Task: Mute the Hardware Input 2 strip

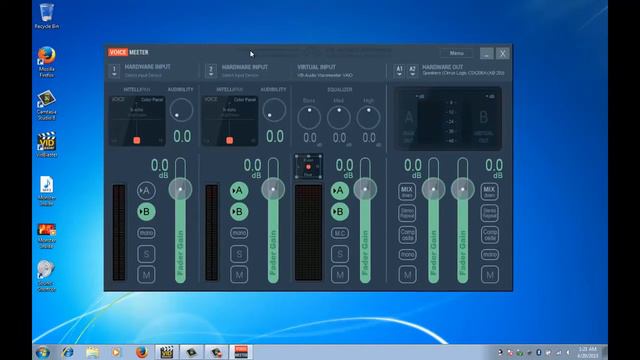Action: click(x=239, y=275)
